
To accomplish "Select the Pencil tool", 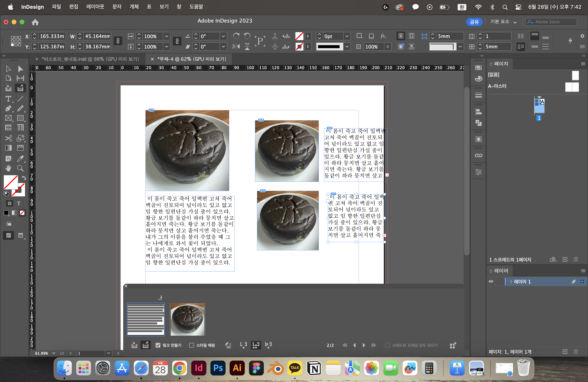I will [x=20, y=108].
